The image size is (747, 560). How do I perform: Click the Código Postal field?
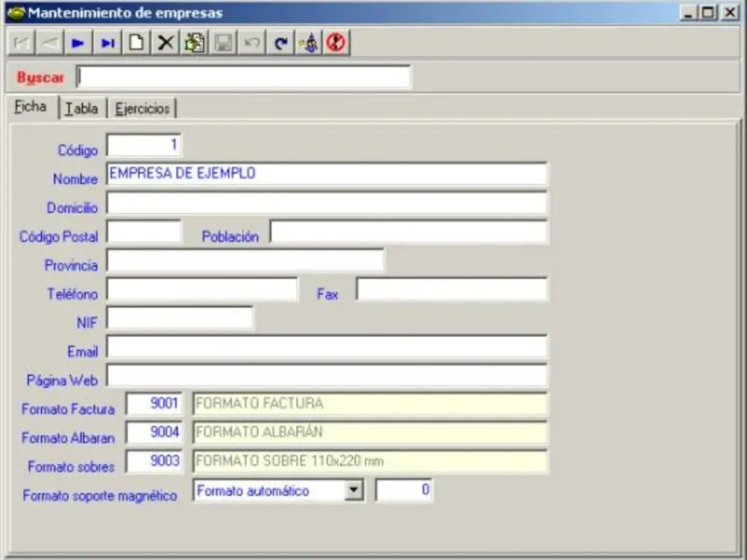tap(144, 231)
